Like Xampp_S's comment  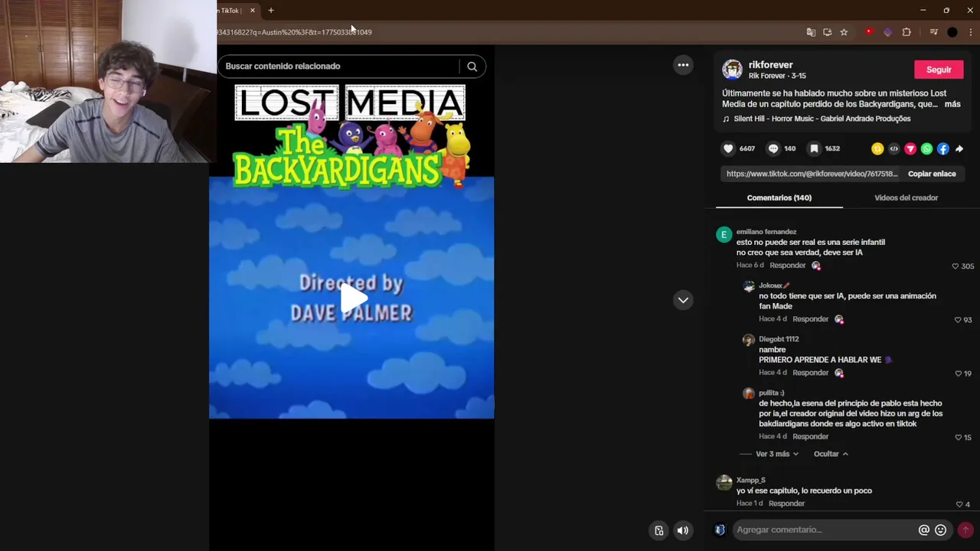coord(959,504)
